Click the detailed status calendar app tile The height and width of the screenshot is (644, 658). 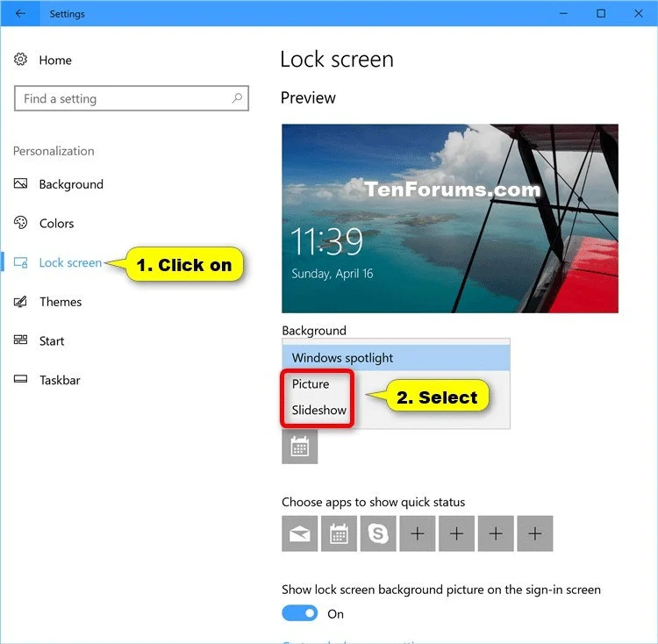[300, 447]
